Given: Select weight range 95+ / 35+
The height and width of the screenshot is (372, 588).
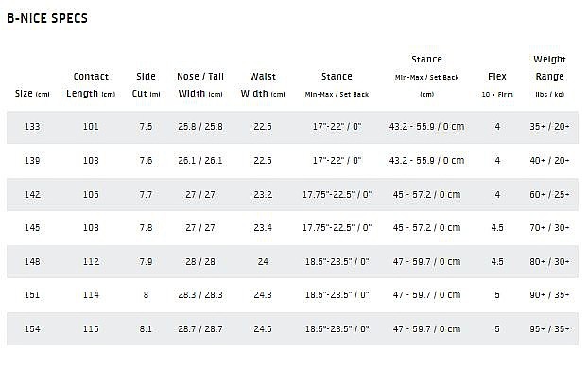Looking at the screenshot, I should pyautogui.click(x=550, y=329).
